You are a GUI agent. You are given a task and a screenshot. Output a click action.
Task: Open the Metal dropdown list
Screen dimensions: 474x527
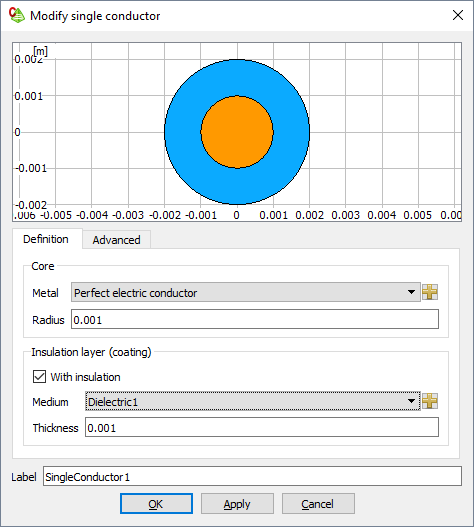(246, 292)
